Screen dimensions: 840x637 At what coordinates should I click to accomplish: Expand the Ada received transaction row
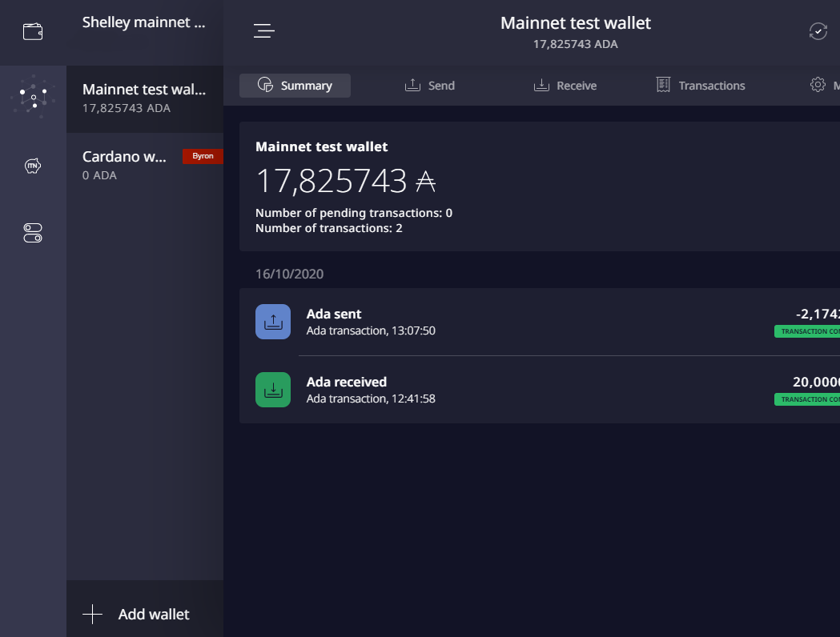[x=540, y=390]
